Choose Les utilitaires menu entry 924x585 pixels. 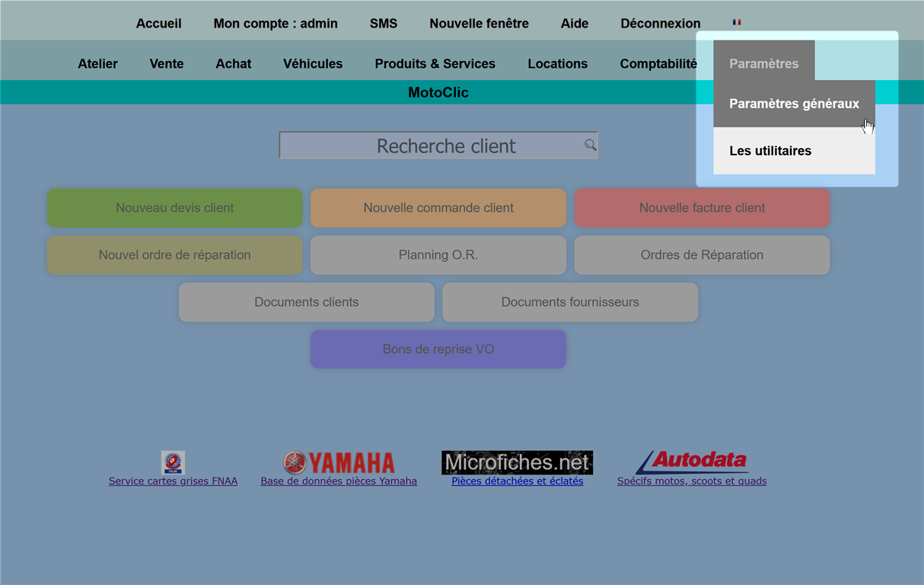point(770,151)
